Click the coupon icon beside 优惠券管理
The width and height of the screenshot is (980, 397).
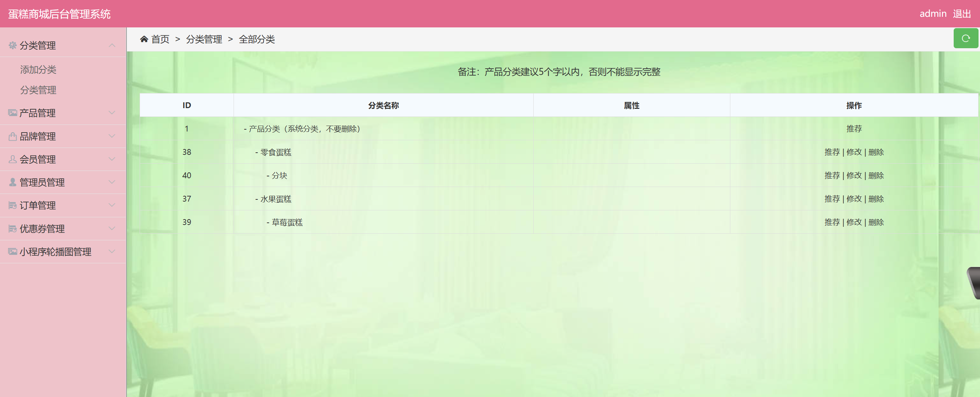(12, 229)
